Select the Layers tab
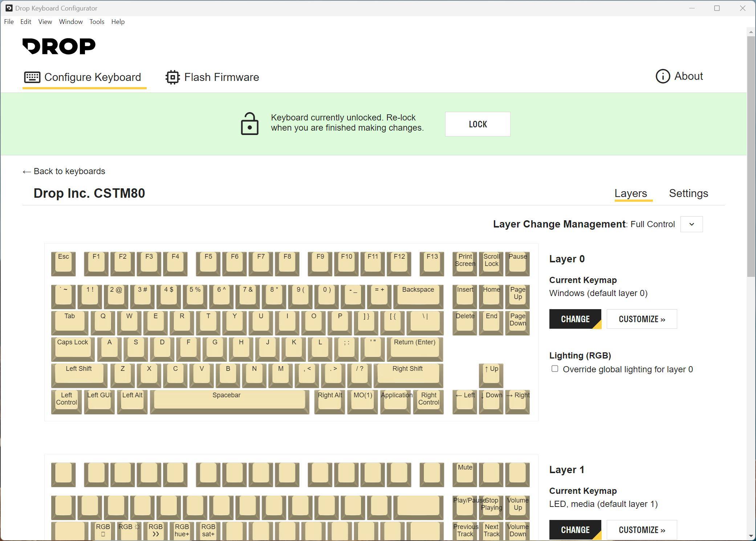Image resolution: width=756 pixels, height=541 pixels. pyautogui.click(x=630, y=193)
